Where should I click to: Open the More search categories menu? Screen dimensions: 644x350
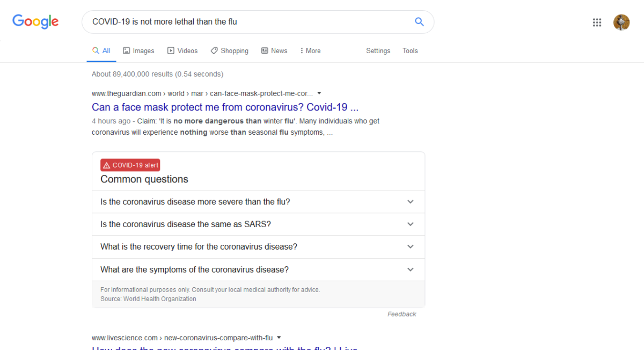click(310, 50)
